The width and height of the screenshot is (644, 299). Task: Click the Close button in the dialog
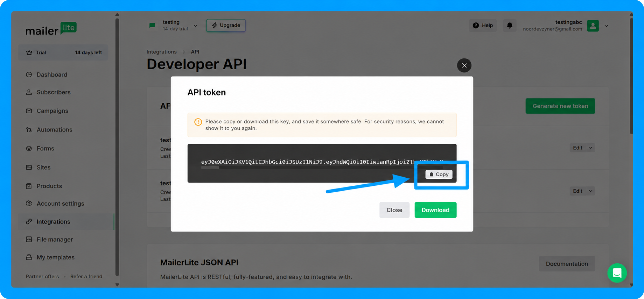pos(394,210)
